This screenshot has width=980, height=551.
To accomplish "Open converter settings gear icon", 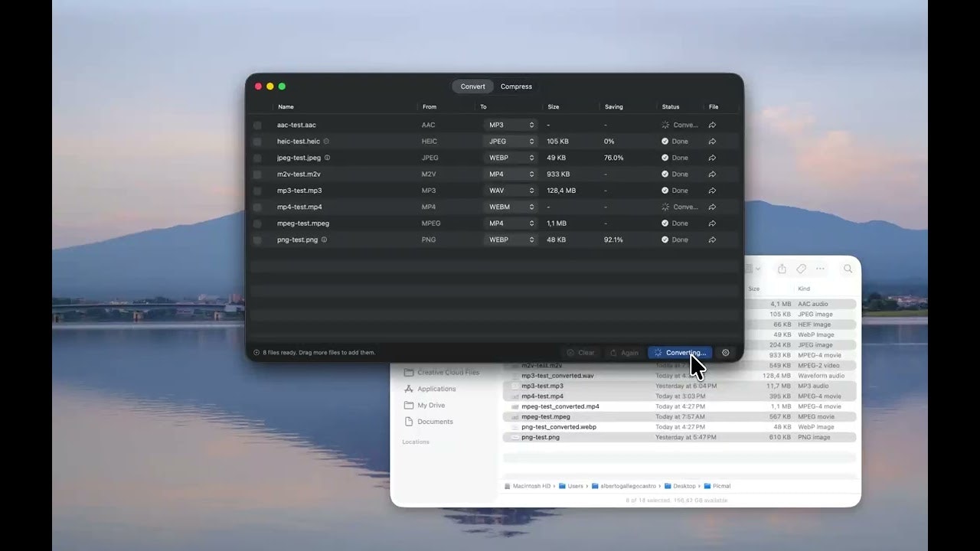I will (x=726, y=353).
